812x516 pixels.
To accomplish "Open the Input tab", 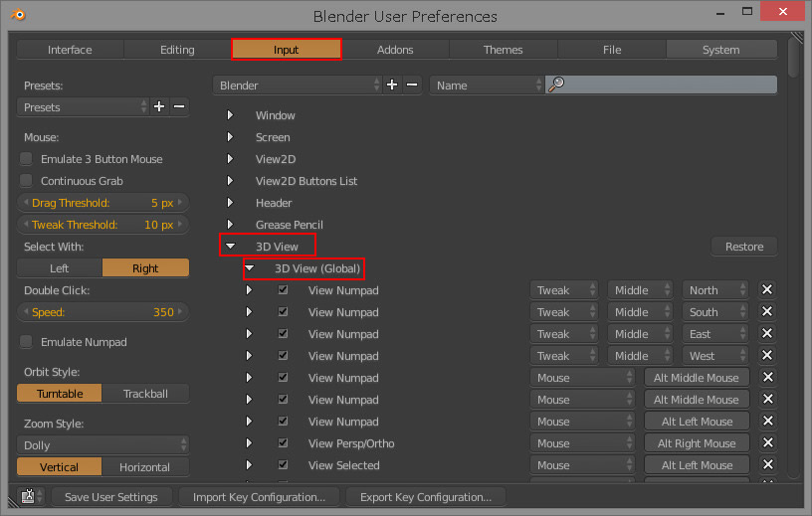I will coord(286,50).
